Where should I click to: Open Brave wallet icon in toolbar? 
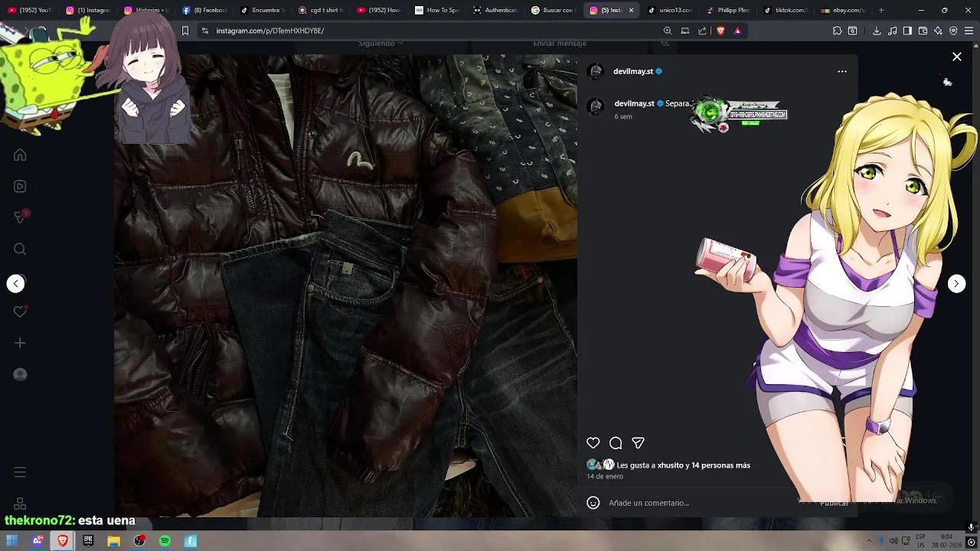click(x=923, y=31)
